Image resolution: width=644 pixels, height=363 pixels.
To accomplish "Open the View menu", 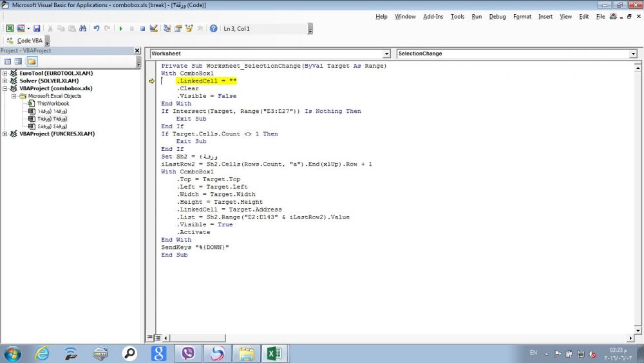I will pyautogui.click(x=565, y=17).
